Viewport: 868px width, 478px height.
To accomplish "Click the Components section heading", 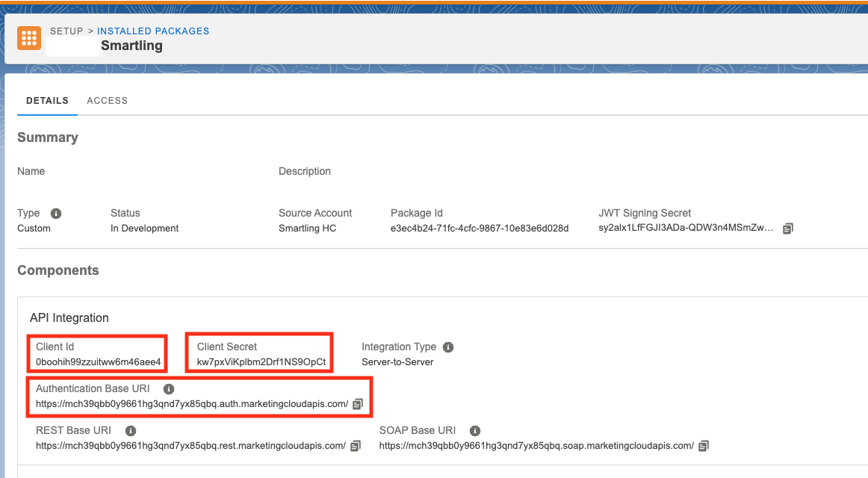I will (58, 270).
